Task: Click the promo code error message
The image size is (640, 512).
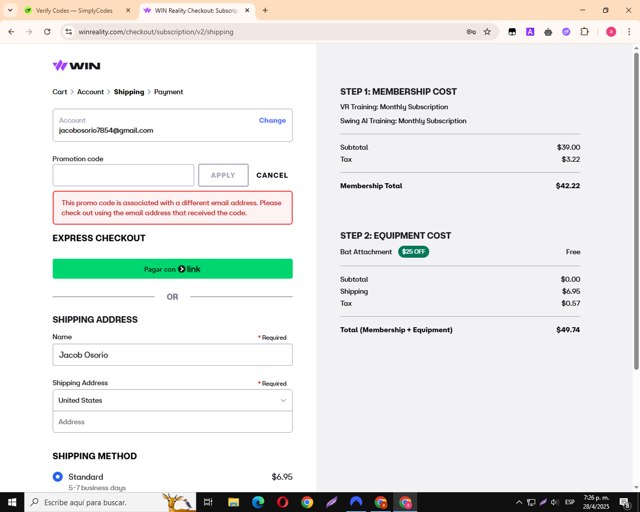Action: (x=173, y=208)
